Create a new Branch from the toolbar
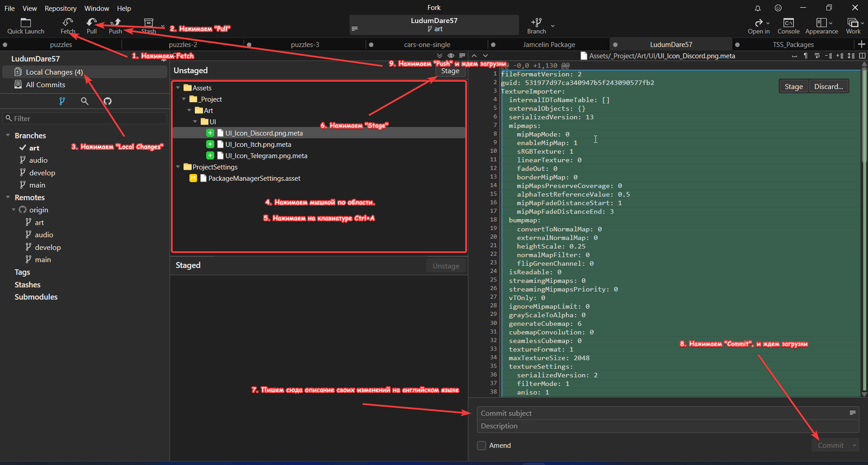Screen dimensions: 868x465 (537, 26)
